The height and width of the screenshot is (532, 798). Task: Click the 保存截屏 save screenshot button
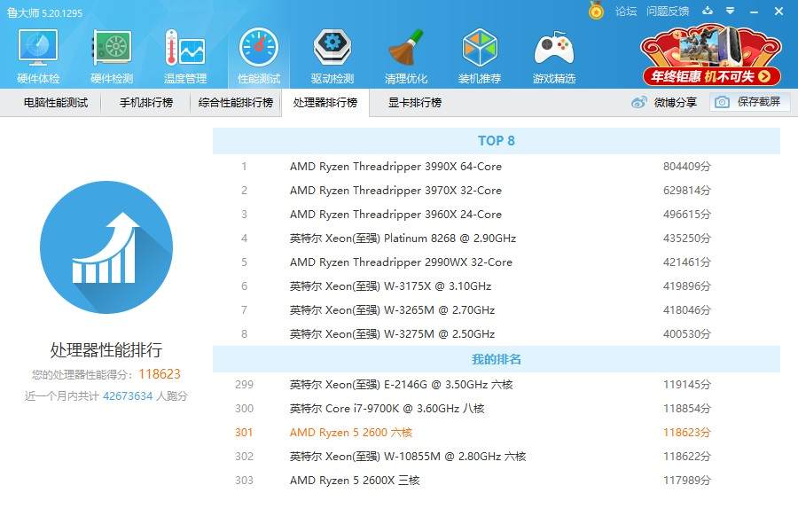point(749,102)
